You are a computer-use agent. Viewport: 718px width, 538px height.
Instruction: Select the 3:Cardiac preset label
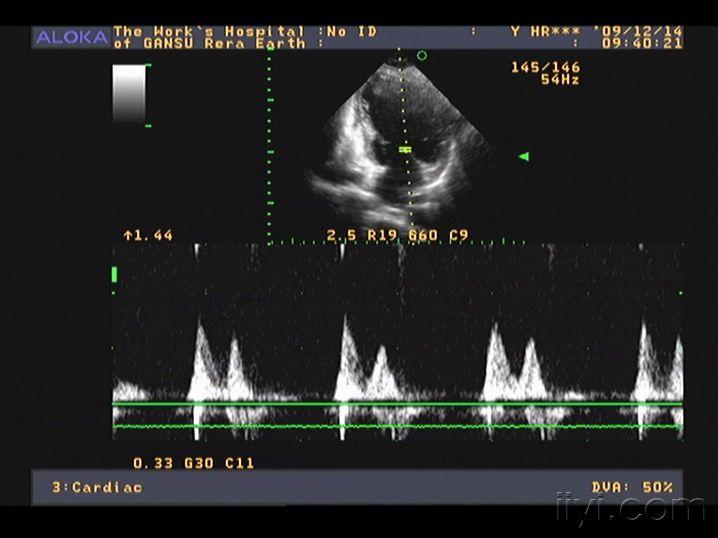click(97, 487)
